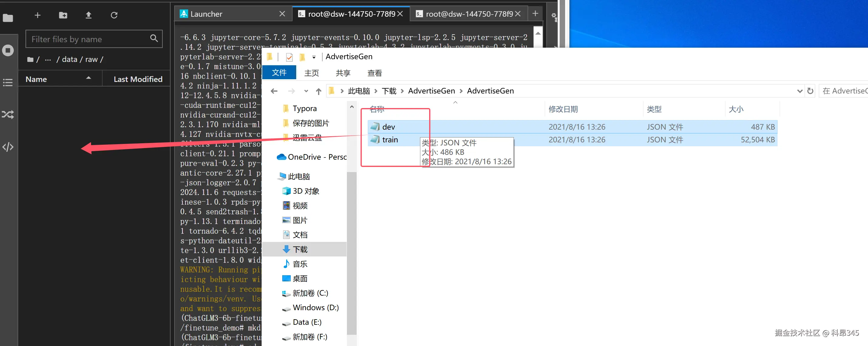This screenshot has height=346, width=868.
Task: Create a new folder in the Jupyter file browser
Action: (x=63, y=15)
